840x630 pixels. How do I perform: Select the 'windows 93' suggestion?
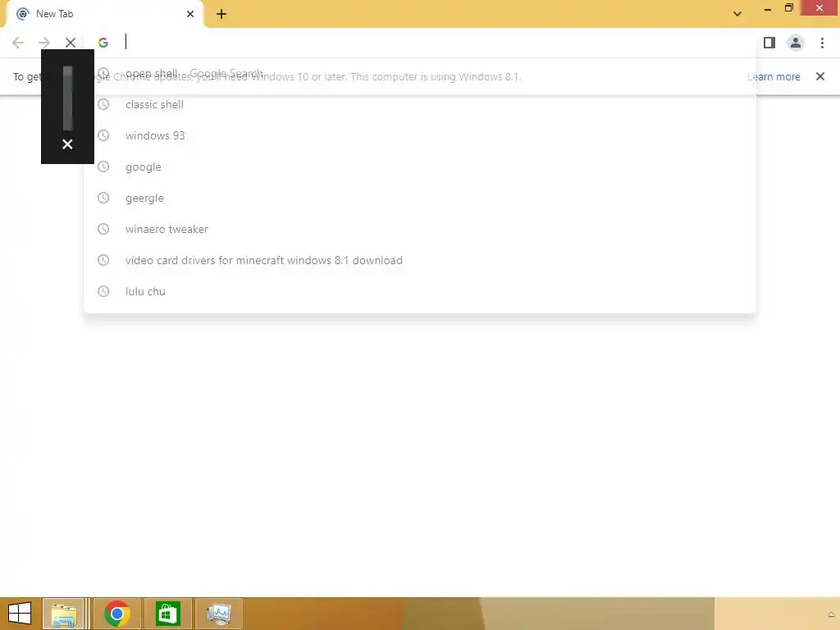(x=419, y=135)
